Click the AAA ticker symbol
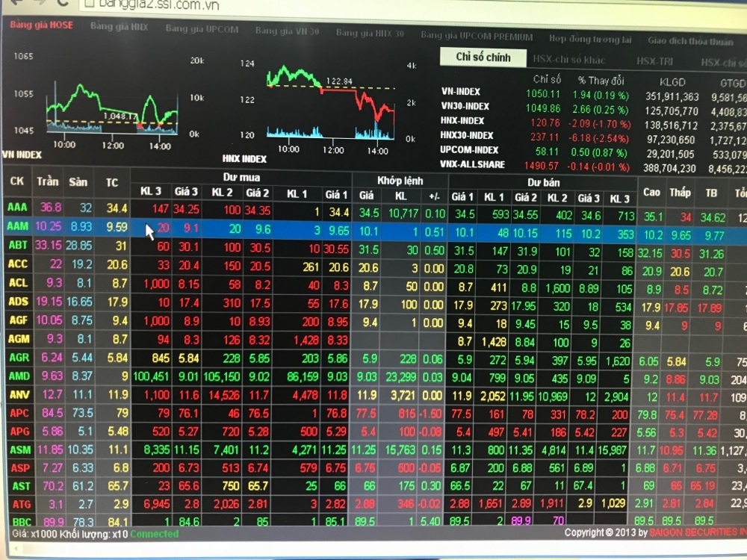 (x=17, y=208)
